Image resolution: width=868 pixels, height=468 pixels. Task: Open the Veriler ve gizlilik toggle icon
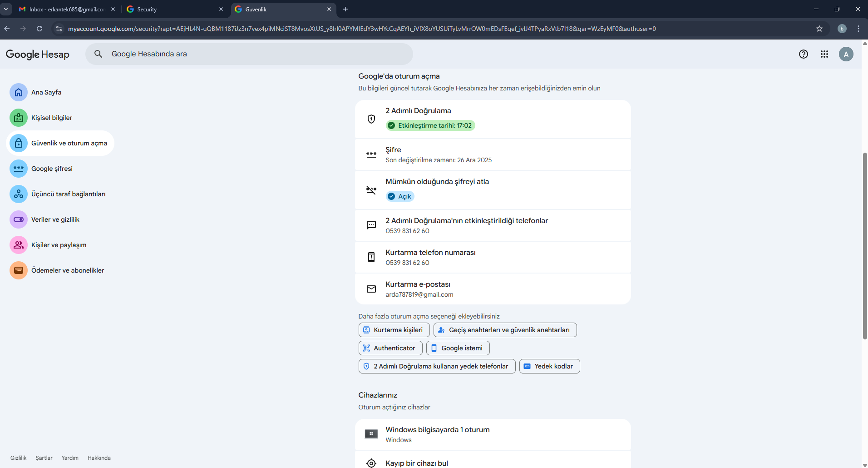coord(19,219)
